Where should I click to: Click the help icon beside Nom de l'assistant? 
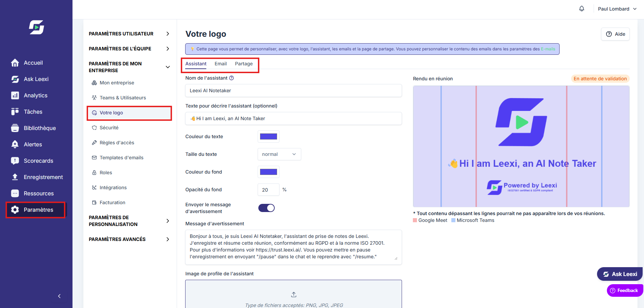tap(231, 78)
